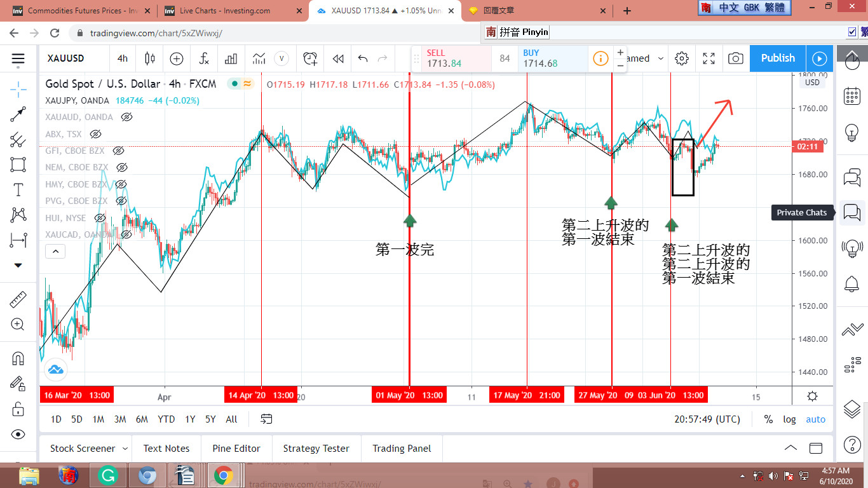Viewport: 868px width, 488px height.
Task: Select the price range projection tool
Action: click(18, 240)
